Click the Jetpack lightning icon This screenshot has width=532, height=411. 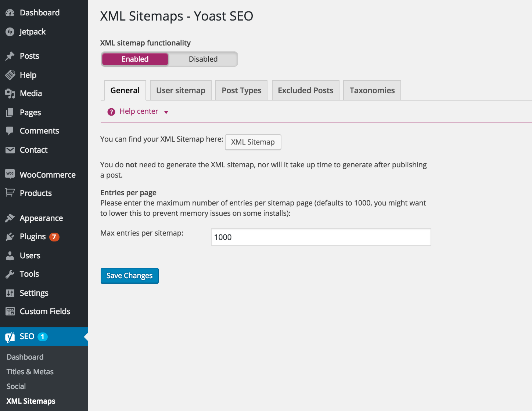click(x=10, y=32)
